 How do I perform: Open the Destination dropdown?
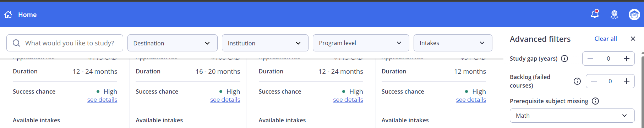(x=173, y=43)
